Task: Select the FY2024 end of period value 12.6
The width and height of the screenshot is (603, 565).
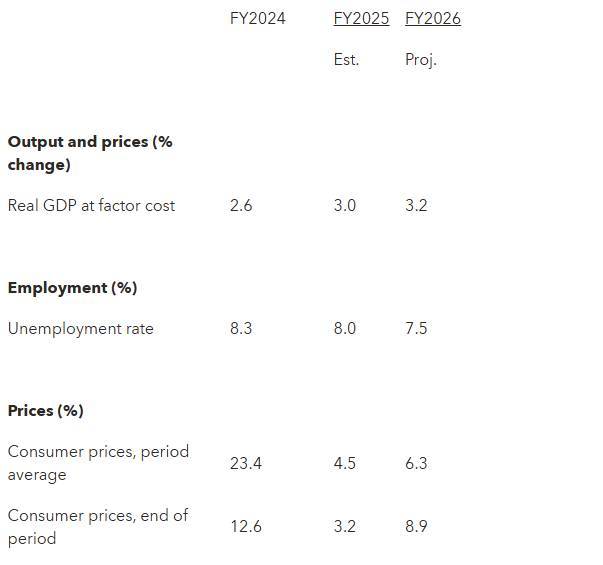Action: tap(246, 527)
